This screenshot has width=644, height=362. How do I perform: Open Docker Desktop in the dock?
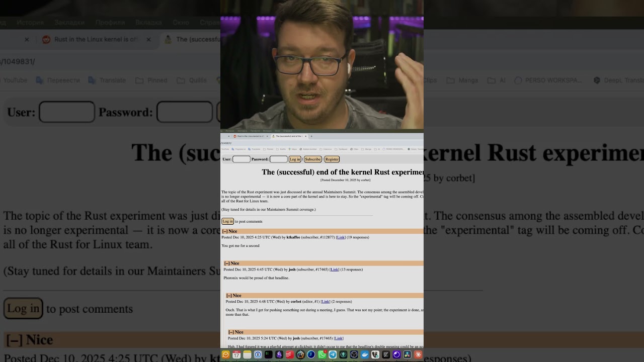(365, 355)
